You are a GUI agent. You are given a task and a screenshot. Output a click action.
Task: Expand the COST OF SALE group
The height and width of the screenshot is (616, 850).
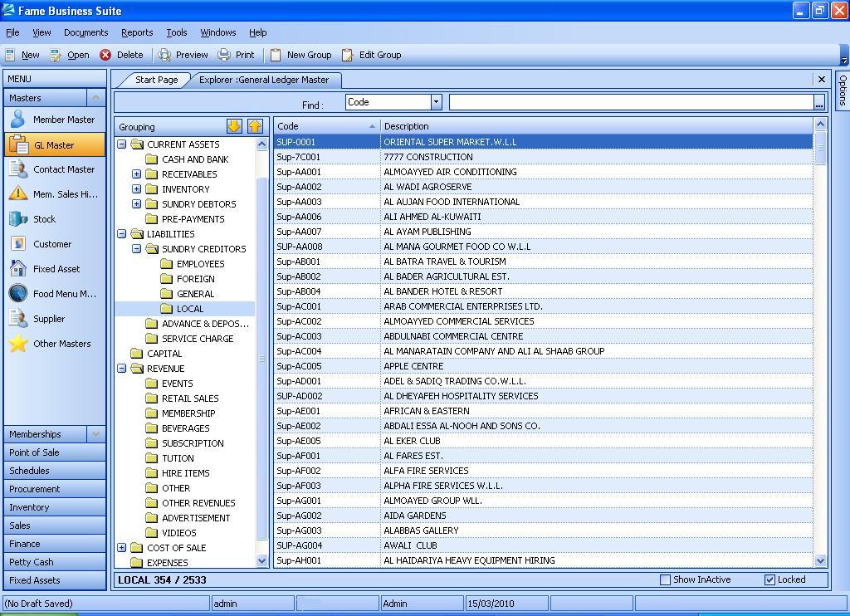pos(122,548)
